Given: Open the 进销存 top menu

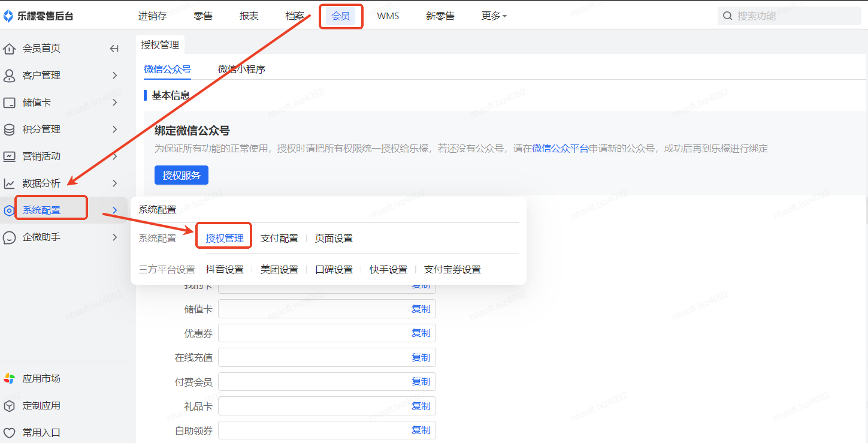Looking at the screenshot, I should 153,16.
